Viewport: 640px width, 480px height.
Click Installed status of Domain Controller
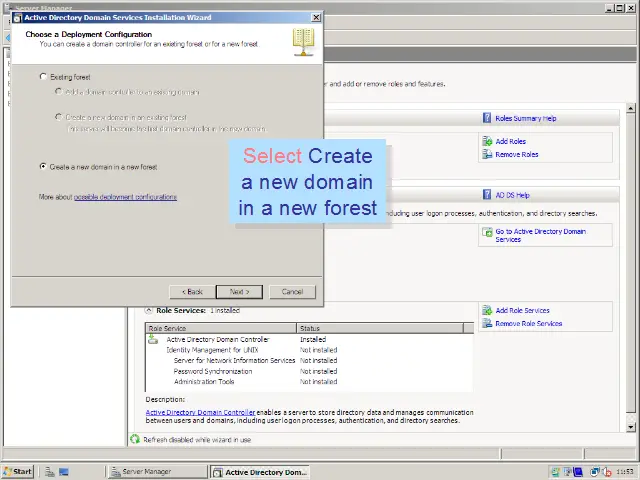(x=313, y=339)
